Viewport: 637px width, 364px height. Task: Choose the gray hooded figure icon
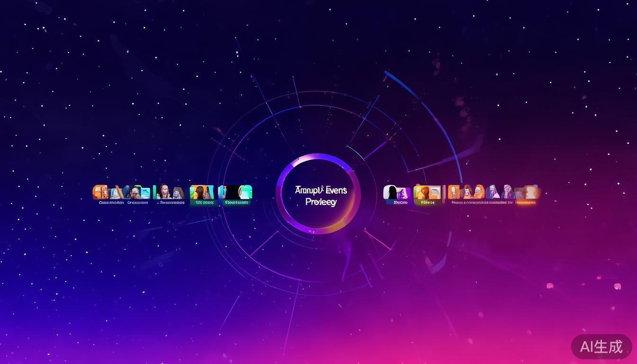pos(178,192)
